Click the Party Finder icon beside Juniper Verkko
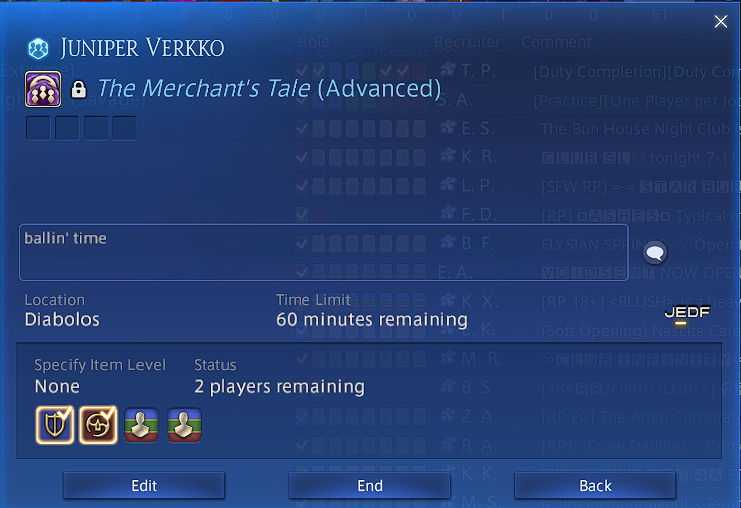 pyautogui.click(x=38, y=48)
